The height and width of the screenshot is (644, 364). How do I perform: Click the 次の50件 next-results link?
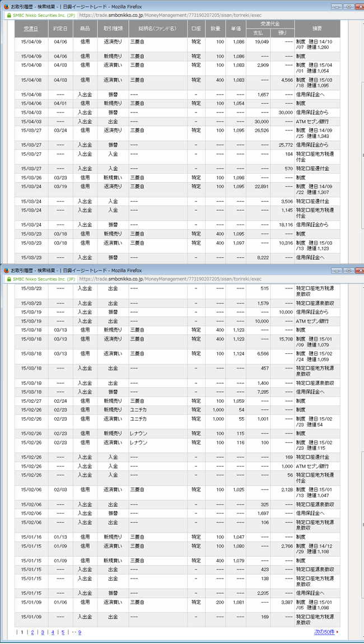click(325, 632)
